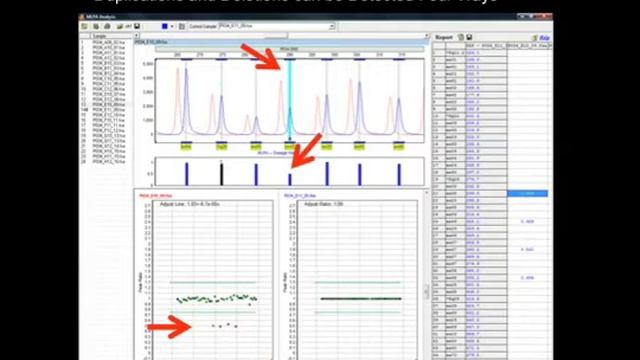The width and height of the screenshot is (640, 360).
Task: Click the cyan highlighted peak in the electropherogram
Action: click(x=290, y=100)
